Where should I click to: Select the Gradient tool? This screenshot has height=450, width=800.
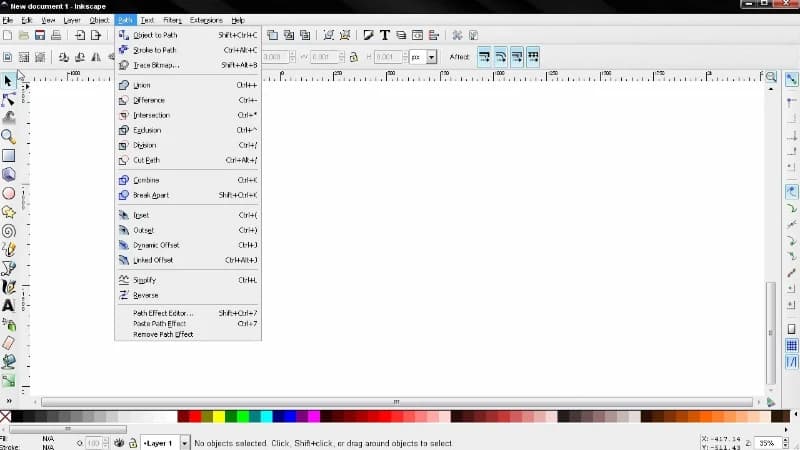point(8,381)
